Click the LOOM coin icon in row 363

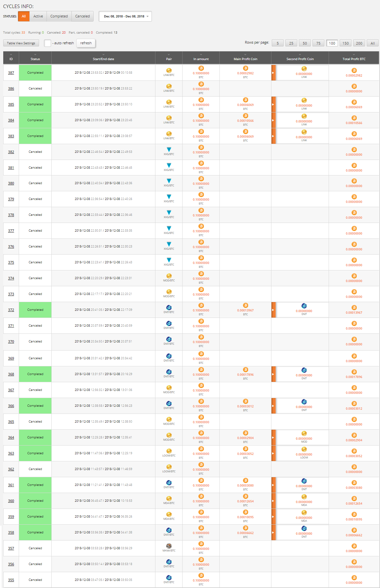click(x=169, y=451)
